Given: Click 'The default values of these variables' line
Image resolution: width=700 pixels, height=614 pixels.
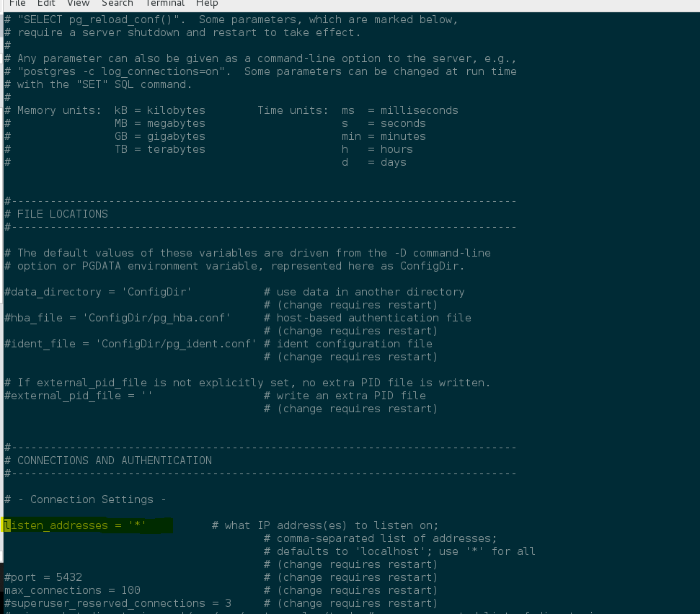Looking at the screenshot, I should tap(247, 253).
